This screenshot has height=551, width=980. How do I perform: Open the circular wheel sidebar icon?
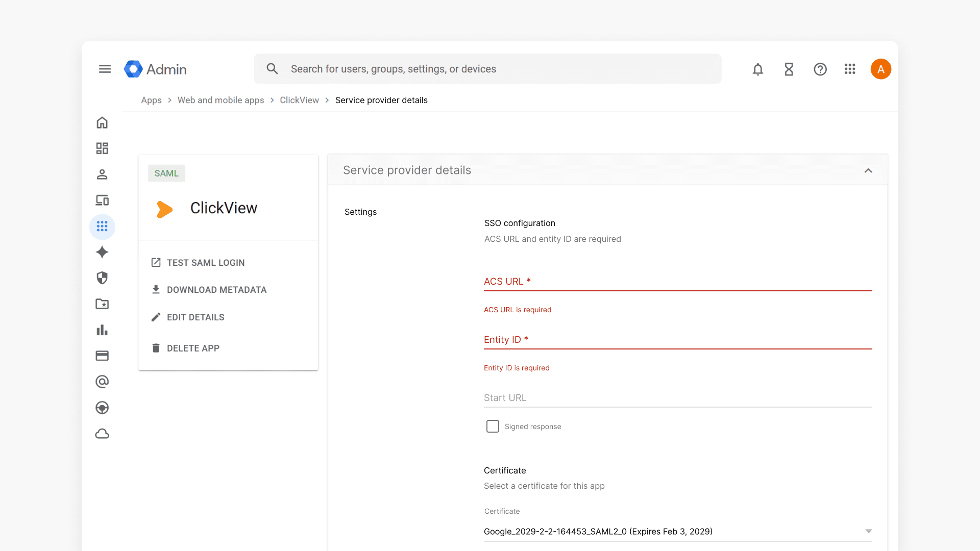(102, 408)
